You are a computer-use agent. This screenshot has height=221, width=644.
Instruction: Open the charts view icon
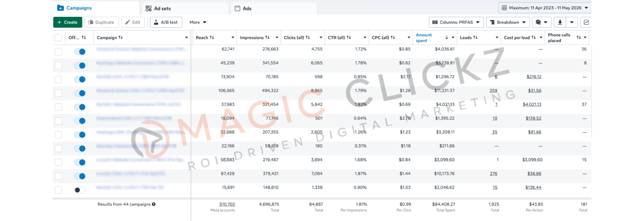pyautogui.click(x=586, y=23)
